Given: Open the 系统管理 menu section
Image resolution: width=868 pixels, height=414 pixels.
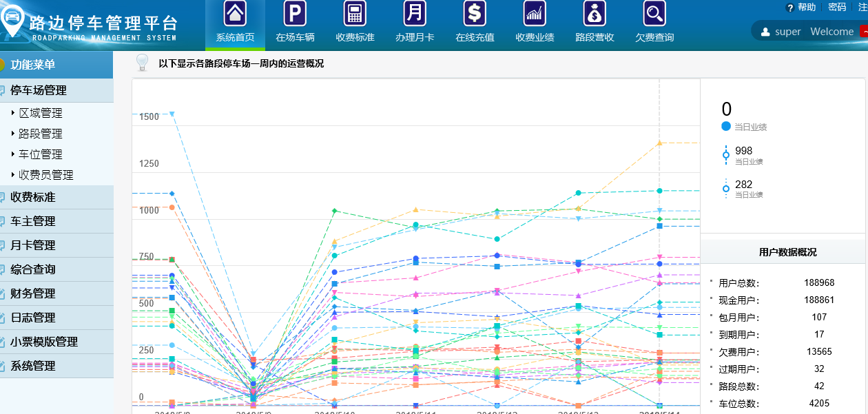Looking at the screenshot, I should (32, 366).
